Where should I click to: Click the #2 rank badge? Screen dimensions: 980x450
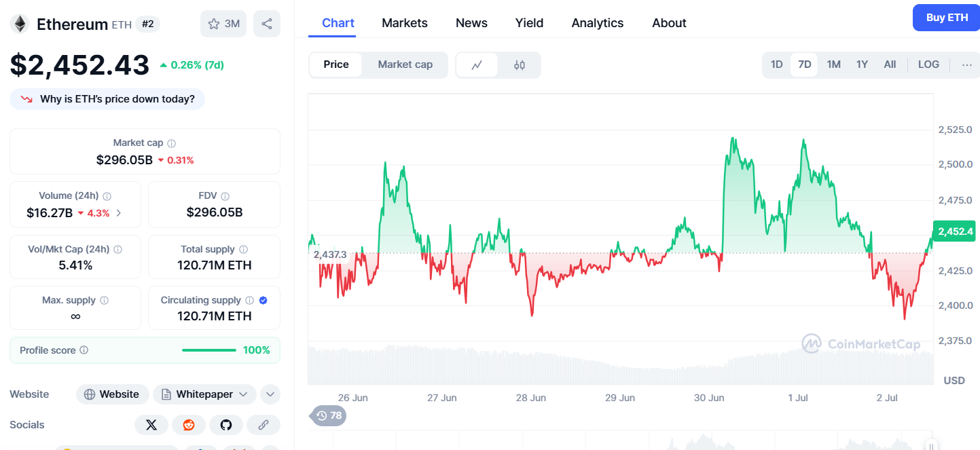147,24
